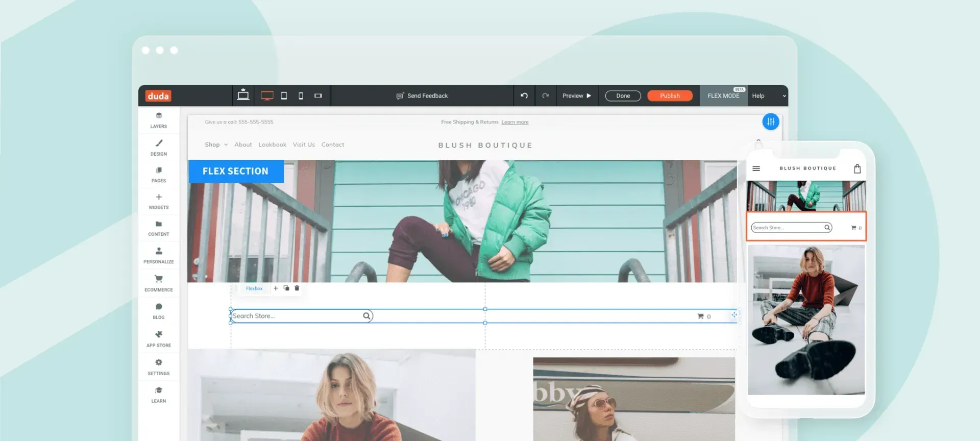Expand the dropdown arrow next to Help
The image size is (980, 441).
(x=785, y=96)
